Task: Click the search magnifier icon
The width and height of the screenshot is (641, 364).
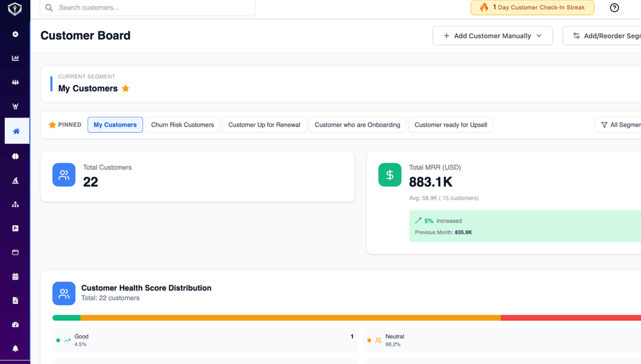Action: point(49,8)
